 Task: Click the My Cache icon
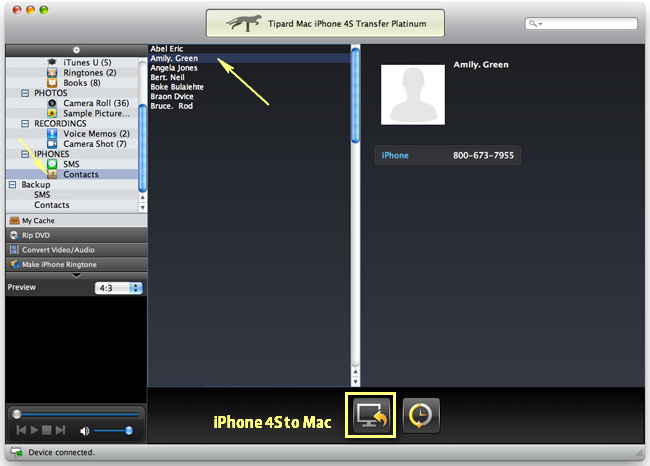(15, 221)
